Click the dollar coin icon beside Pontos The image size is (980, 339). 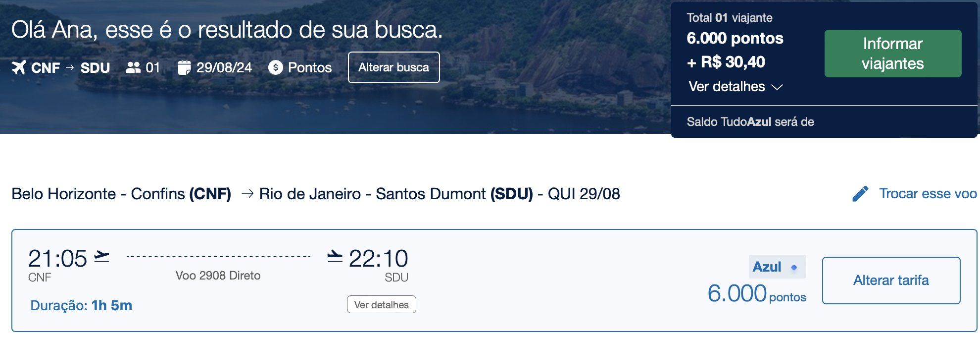point(276,67)
